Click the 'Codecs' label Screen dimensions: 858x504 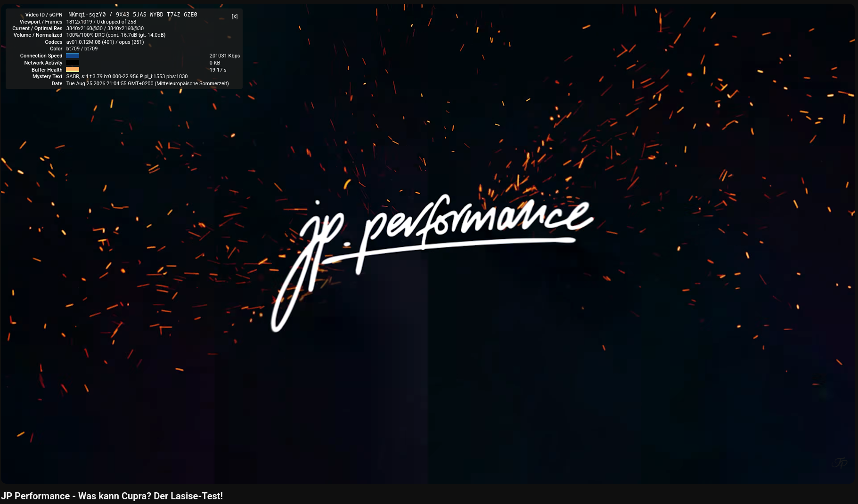54,42
